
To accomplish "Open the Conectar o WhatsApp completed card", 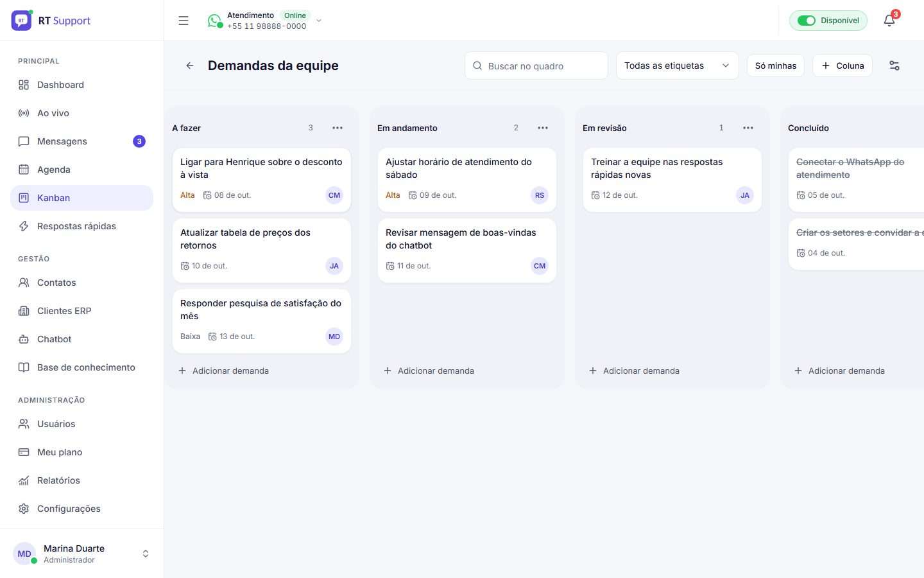I will 856,180.
